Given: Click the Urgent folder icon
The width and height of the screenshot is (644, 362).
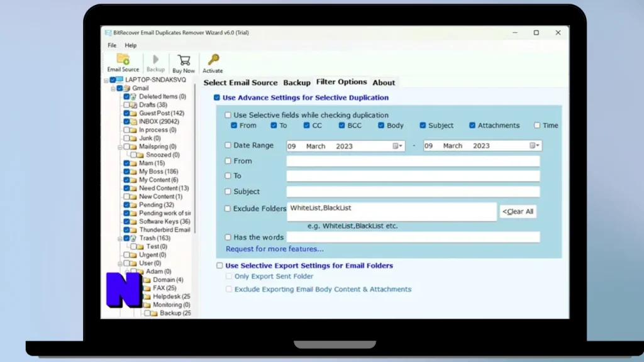Looking at the screenshot, I should 133,255.
